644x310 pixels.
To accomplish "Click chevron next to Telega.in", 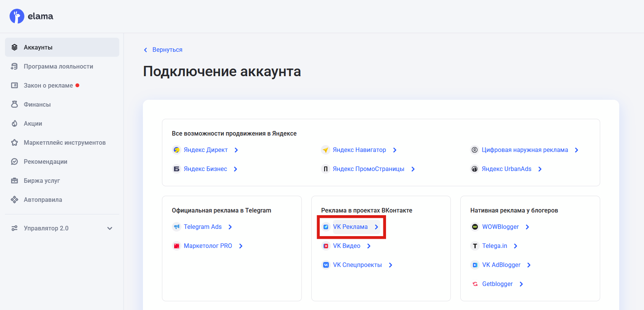I will coord(516,246).
